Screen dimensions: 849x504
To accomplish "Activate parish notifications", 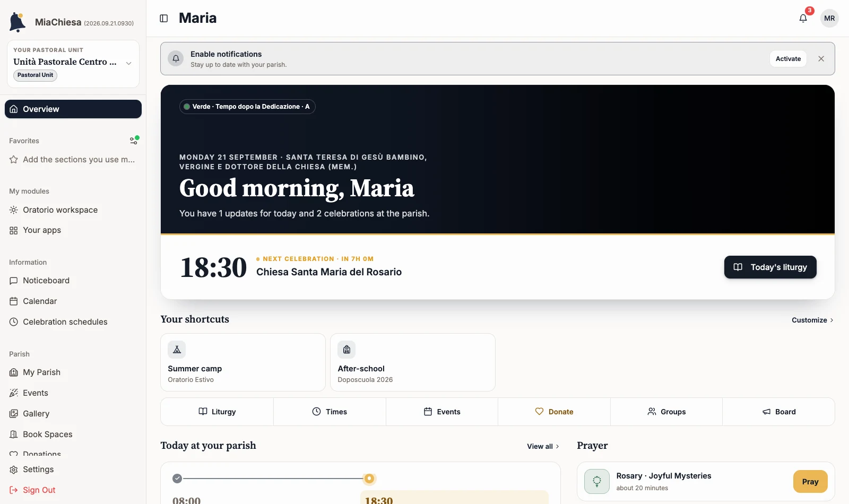I will [x=788, y=59].
